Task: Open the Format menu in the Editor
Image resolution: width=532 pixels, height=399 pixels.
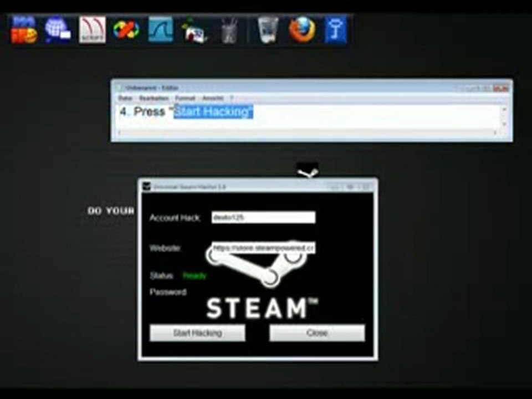Action: (185, 98)
